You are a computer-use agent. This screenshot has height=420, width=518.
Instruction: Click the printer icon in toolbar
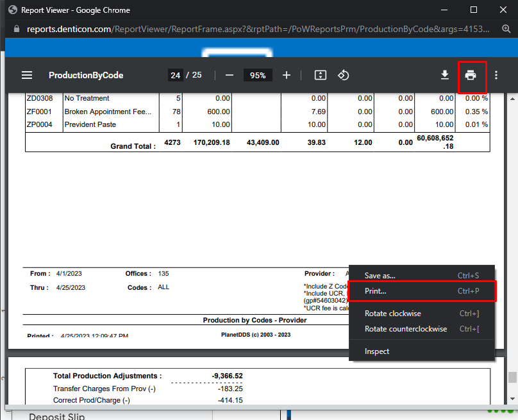pos(471,76)
